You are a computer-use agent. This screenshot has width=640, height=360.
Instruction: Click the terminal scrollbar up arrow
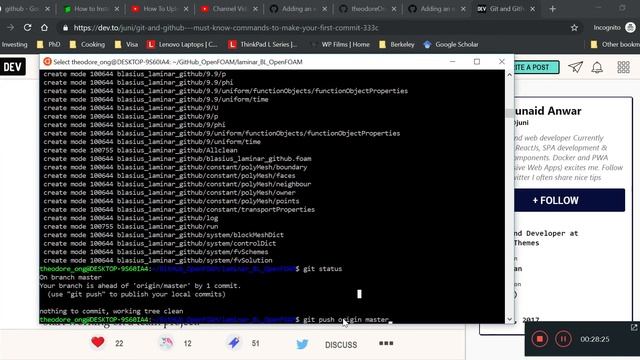509,75
